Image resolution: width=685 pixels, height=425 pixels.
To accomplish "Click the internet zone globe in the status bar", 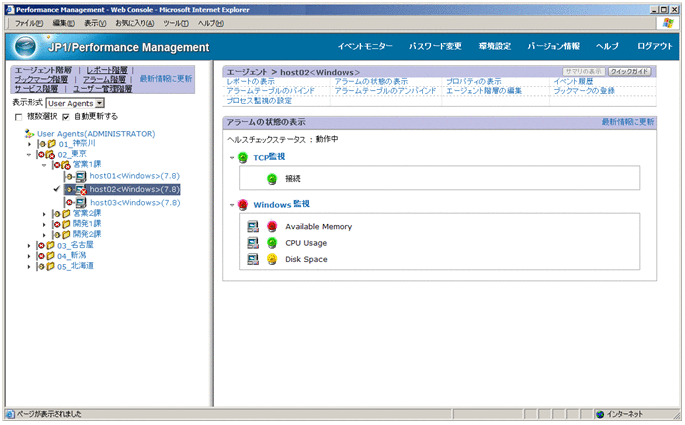I will [600, 414].
